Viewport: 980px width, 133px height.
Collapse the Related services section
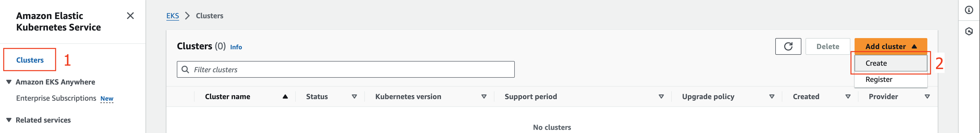pos(9,120)
